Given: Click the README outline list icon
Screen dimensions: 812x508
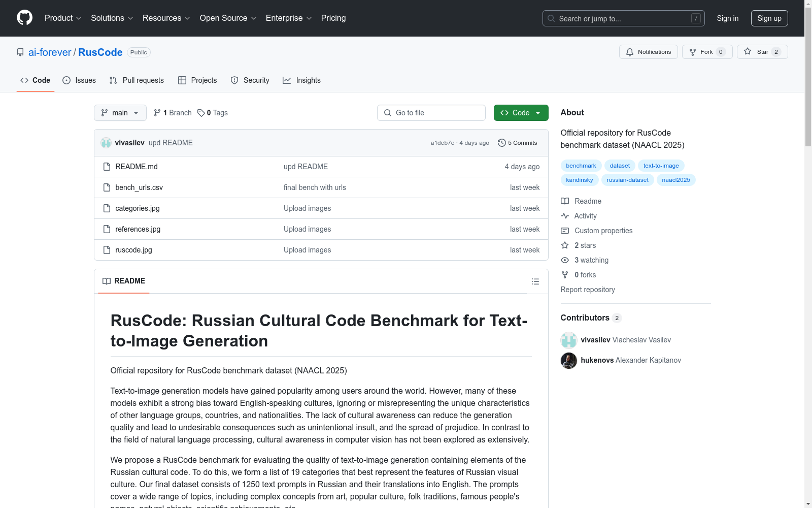Looking at the screenshot, I should pos(535,281).
